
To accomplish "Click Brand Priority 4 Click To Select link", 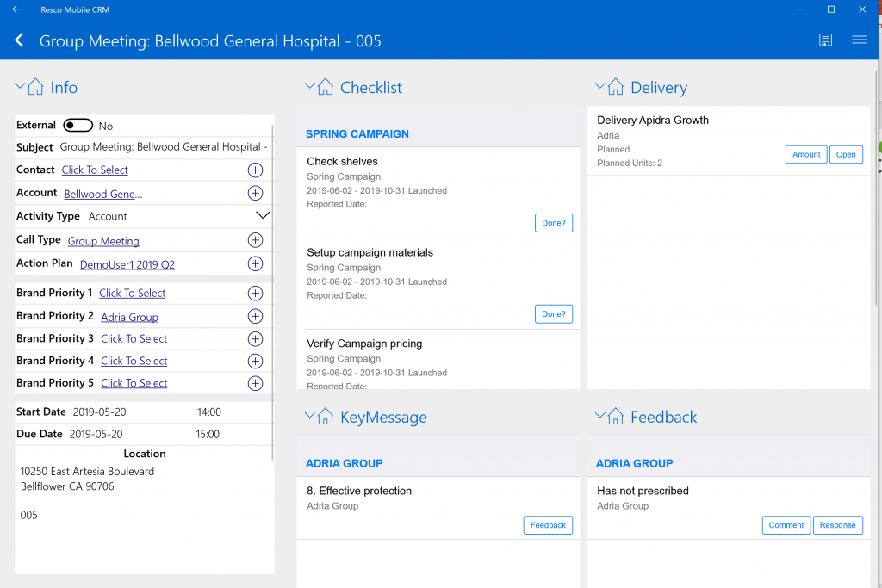I will click(134, 361).
